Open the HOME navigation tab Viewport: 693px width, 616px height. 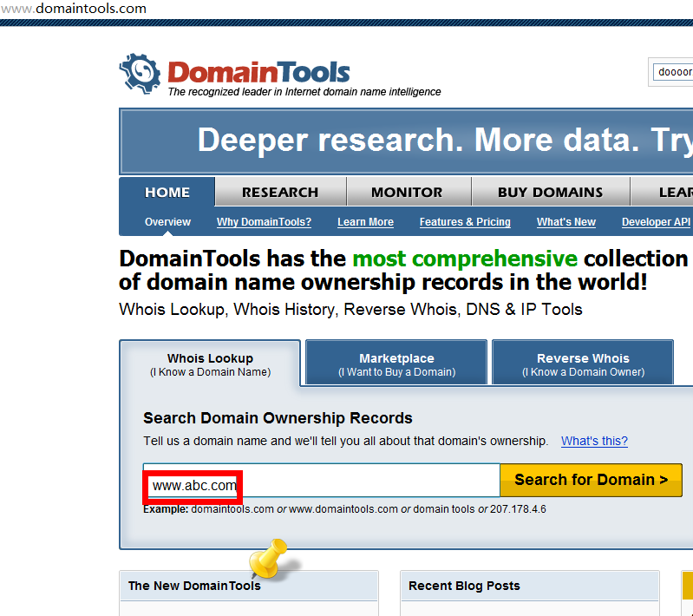click(x=167, y=192)
